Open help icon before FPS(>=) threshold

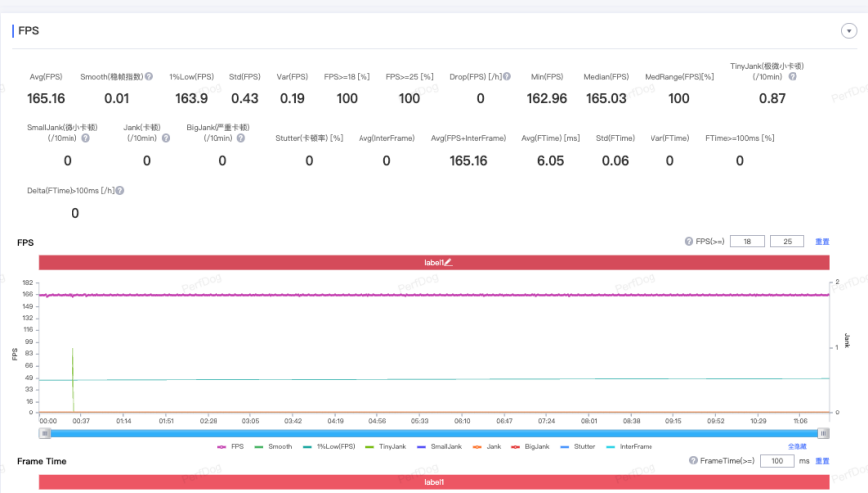pyautogui.click(x=689, y=241)
